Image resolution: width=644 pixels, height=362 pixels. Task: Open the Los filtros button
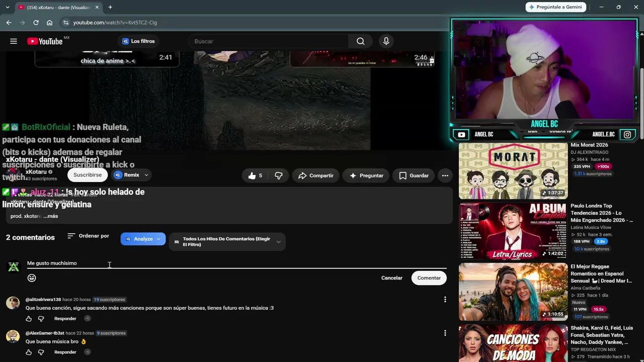[138, 41]
